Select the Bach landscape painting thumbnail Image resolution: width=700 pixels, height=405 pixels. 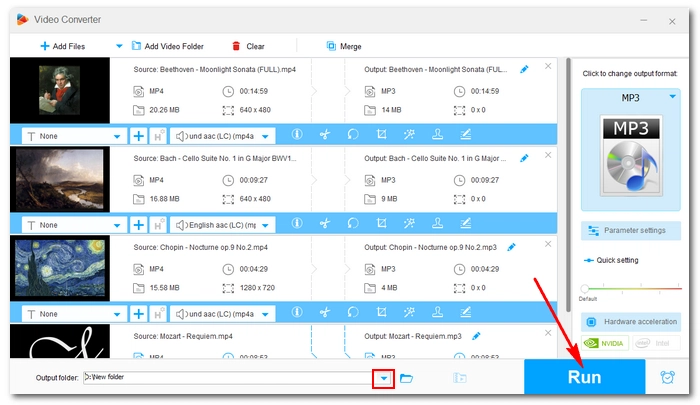point(60,179)
